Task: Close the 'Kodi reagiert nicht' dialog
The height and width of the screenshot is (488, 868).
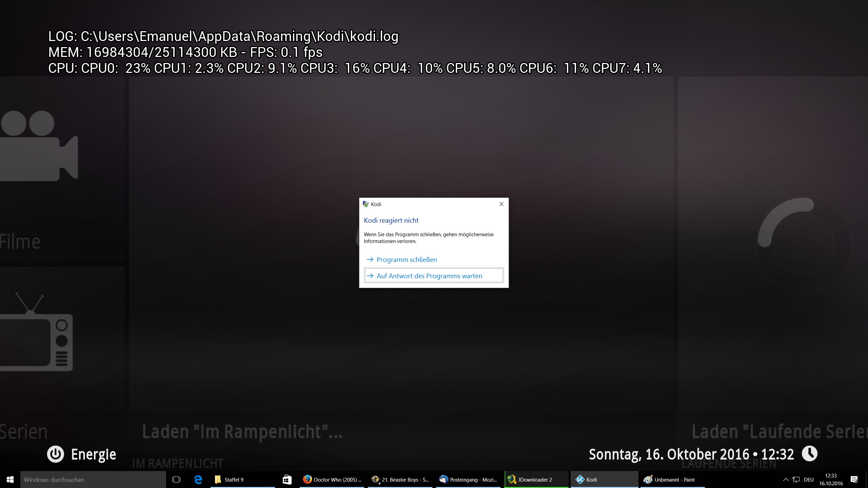Action: pos(501,204)
